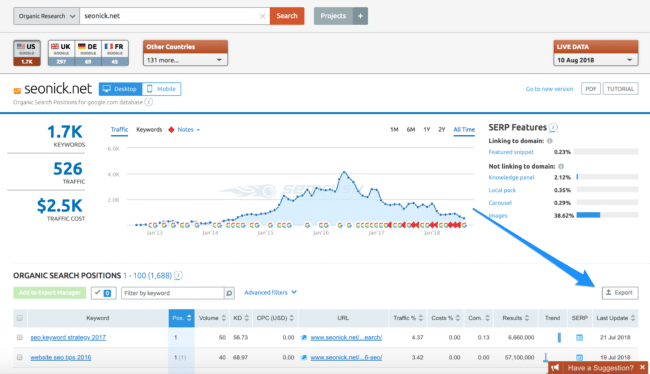650x374 pixels.
Task: Open the Local pack link
Action: click(x=502, y=190)
